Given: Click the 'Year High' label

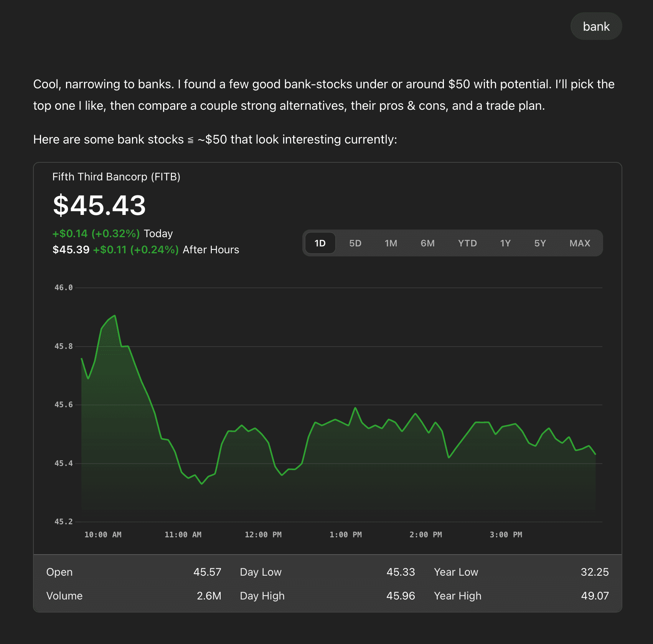Looking at the screenshot, I should (x=458, y=596).
